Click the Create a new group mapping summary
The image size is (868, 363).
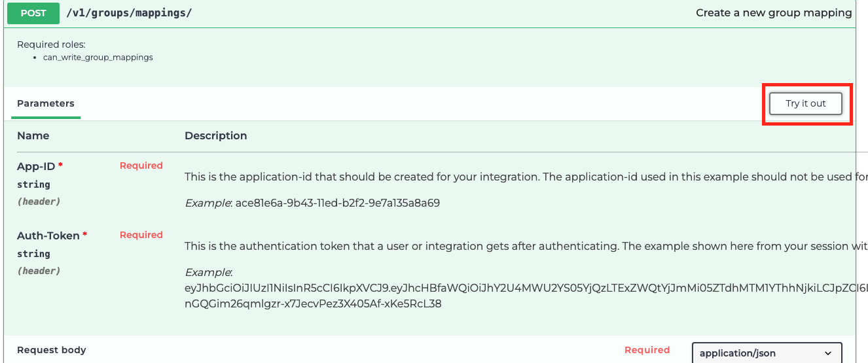[774, 13]
